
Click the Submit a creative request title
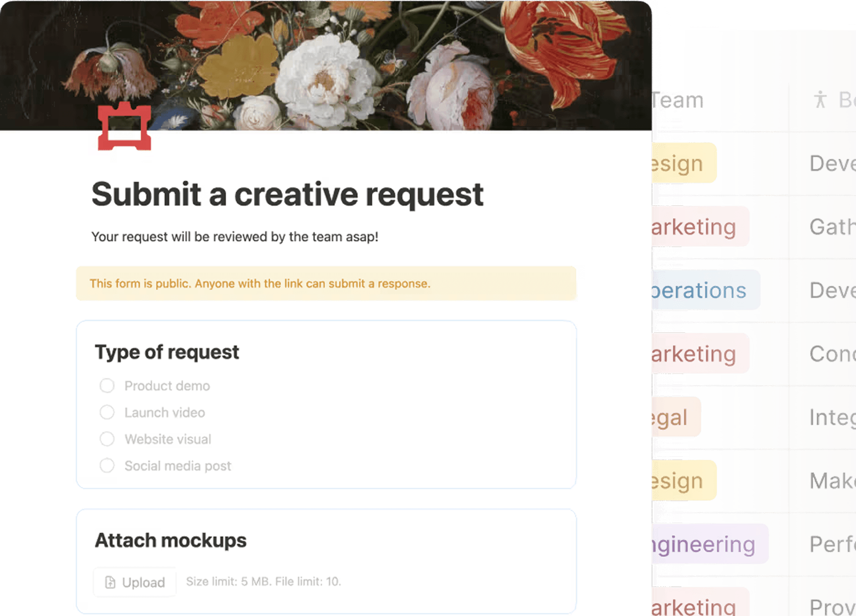(x=287, y=194)
